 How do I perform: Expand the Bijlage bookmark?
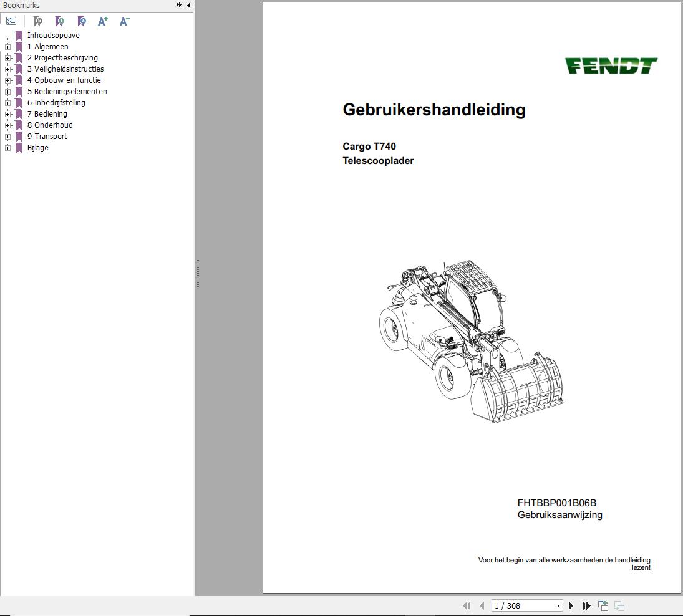pos(7,148)
